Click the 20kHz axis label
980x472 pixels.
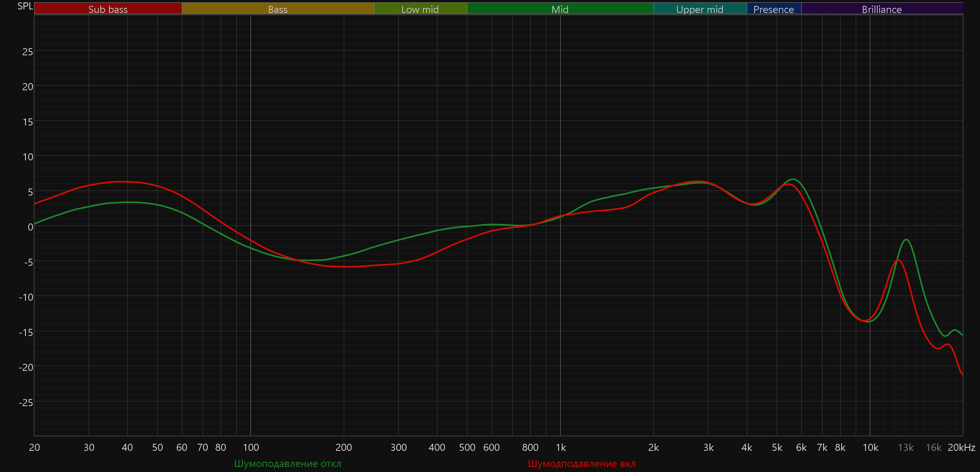click(961, 447)
